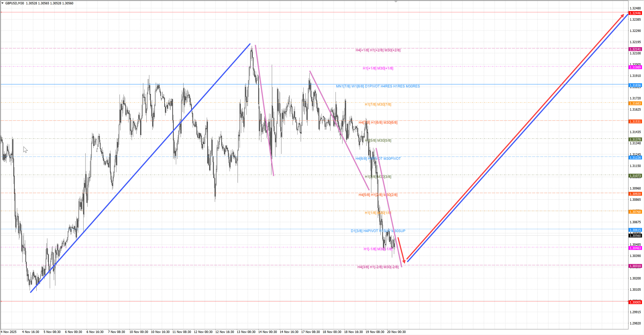Image resolution: width=644 pixels, height=335 pixels.
Task: Click anchor square of the lower red line
Action: 1,301
